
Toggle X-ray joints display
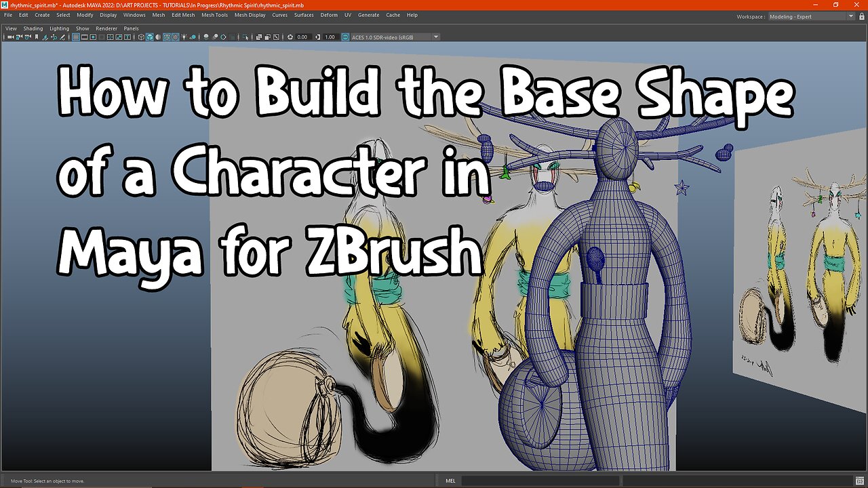[276, 37]
